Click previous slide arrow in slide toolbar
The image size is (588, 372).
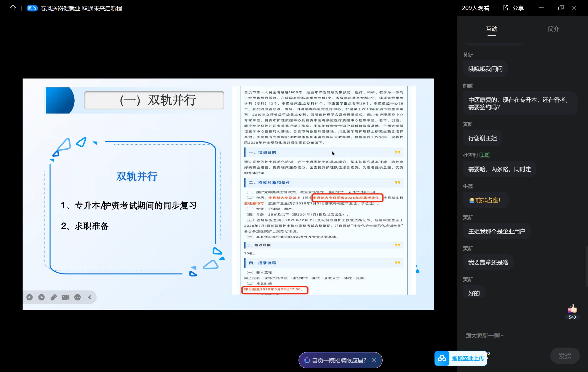point(30,297)
